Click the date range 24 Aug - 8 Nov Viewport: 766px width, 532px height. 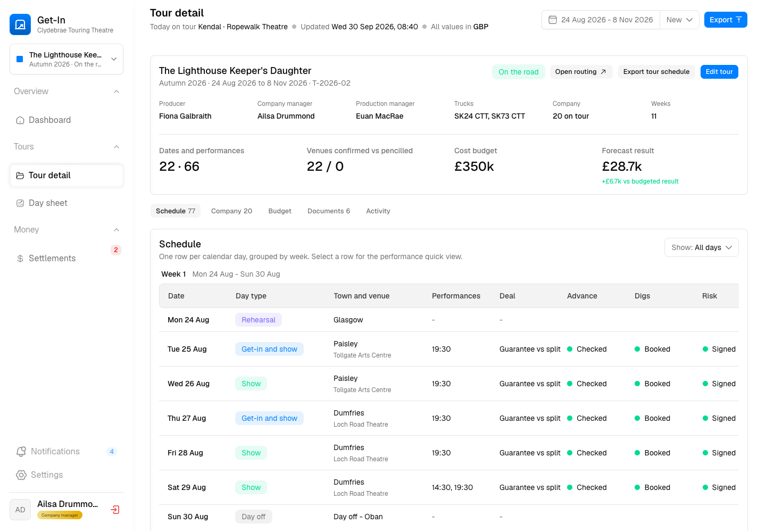pyautogui.click(x=601, y=20)
